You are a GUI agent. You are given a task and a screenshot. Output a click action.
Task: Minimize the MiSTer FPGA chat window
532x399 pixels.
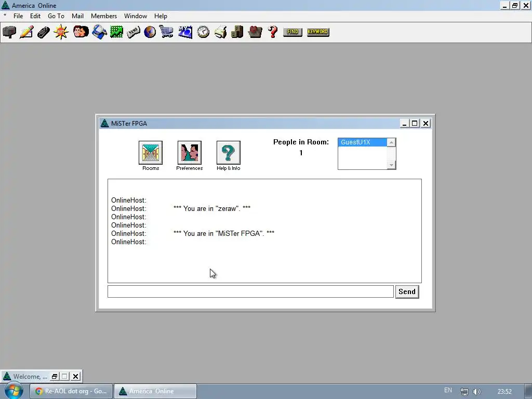click(404, 123)
